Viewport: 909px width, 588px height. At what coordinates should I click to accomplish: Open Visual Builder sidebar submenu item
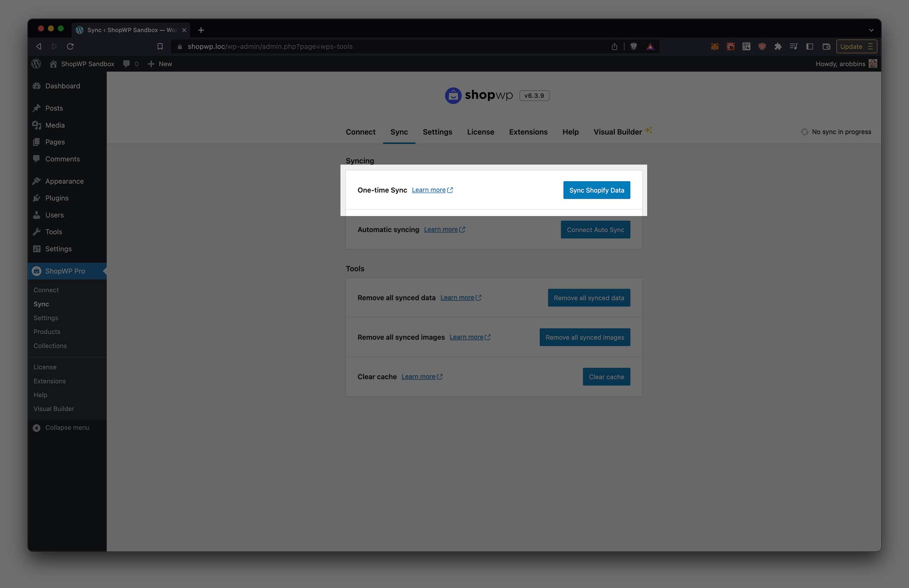click(54, 409)
